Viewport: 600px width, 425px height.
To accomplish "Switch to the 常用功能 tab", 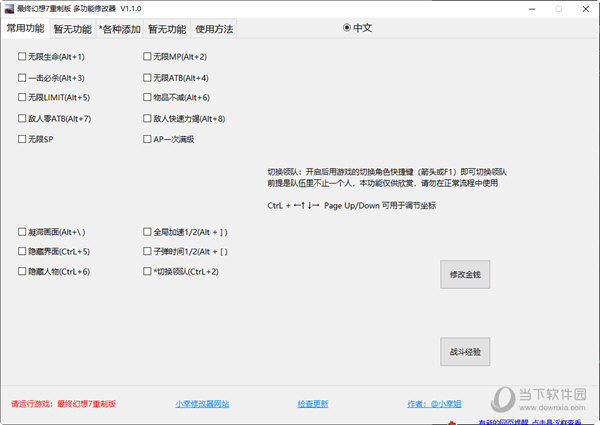I will 25,28.
